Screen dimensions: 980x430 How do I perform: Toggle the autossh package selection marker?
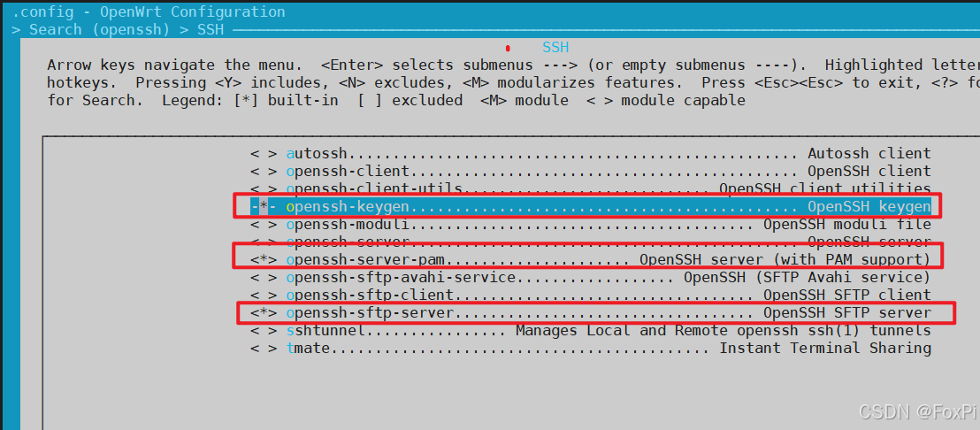(x=263, y=154)
